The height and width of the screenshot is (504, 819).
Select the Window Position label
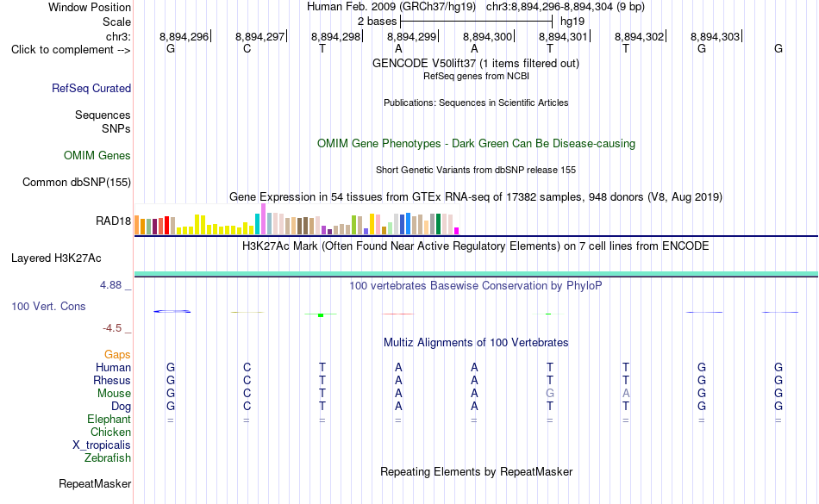point(90,7)
